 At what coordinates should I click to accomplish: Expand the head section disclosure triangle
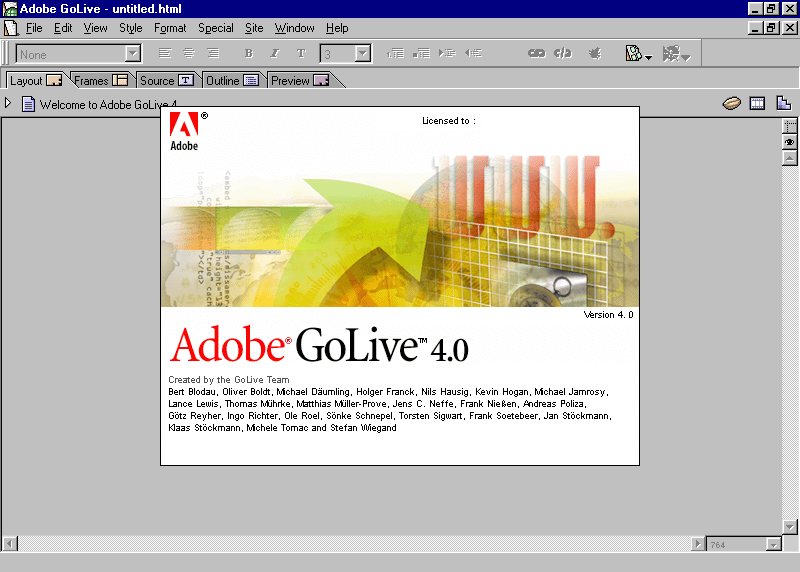click(x=8, y=103)
